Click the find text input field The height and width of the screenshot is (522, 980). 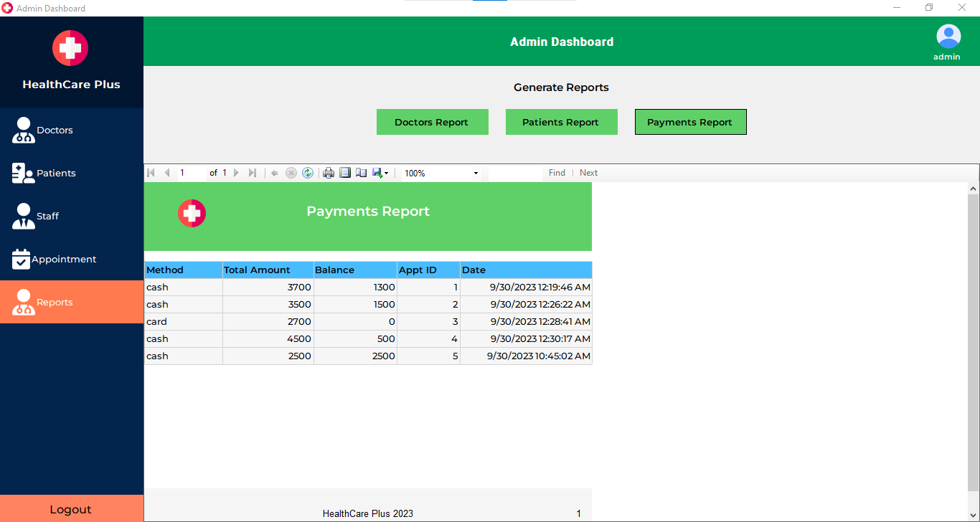pyautogui.click(x=515, y=173)
